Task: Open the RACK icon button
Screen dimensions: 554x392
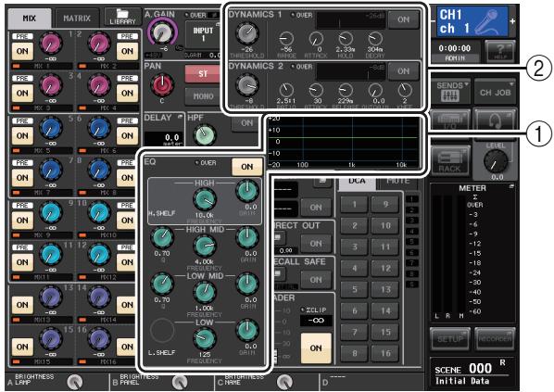Action: [449, 161]
